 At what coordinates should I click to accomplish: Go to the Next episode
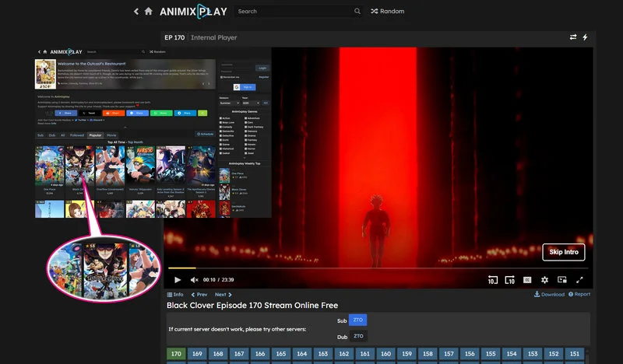pyautogui.click(x=223, y=295)
